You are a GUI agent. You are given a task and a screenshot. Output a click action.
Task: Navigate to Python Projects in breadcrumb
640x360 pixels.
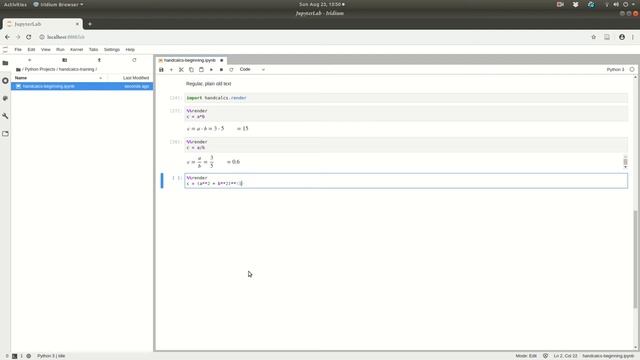[x=40, y=69]
